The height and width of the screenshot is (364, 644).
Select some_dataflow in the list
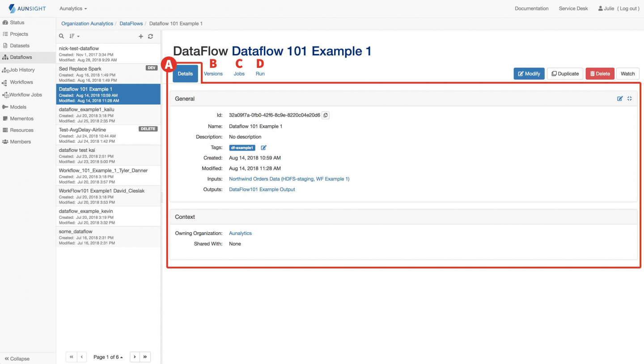pos(108,237)
